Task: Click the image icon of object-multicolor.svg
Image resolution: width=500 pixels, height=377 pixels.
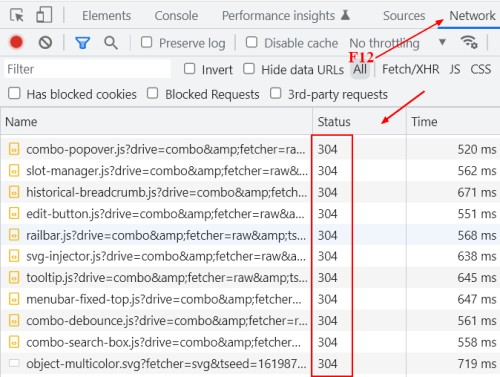Action: [x=14, y=363]
